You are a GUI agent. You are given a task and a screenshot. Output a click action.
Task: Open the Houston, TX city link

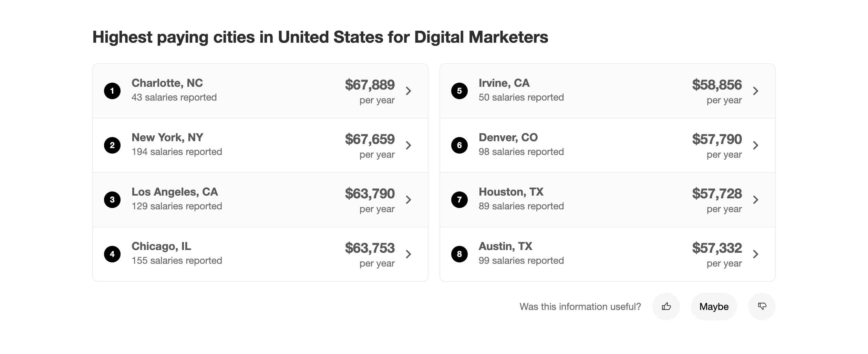click(511, 192)
